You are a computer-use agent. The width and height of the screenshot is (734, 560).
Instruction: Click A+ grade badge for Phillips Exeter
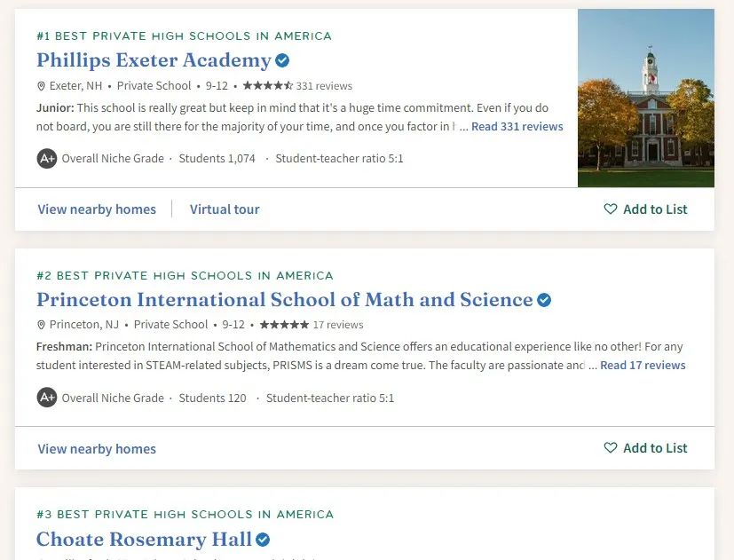[x=47, y=159]
